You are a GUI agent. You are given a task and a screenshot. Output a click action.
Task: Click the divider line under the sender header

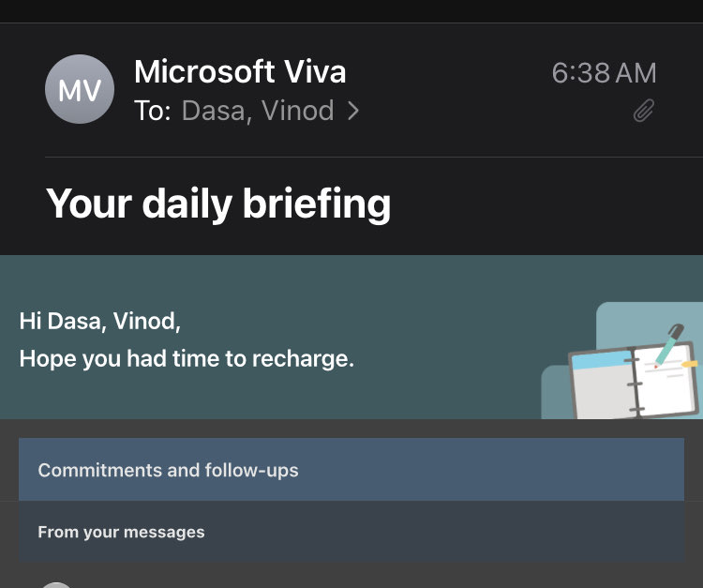pos(373,157)
